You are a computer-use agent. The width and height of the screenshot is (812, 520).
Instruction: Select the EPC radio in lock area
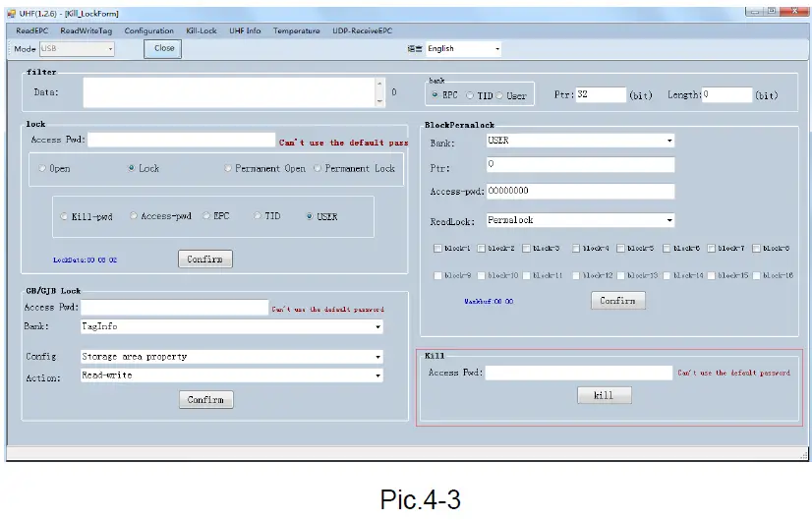click(206, 216)
